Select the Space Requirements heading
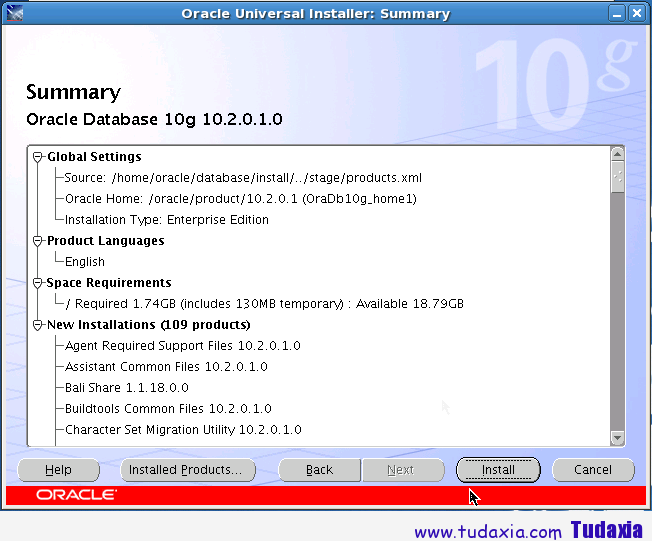The image size is (652, 541). click(x=109, y=283)
